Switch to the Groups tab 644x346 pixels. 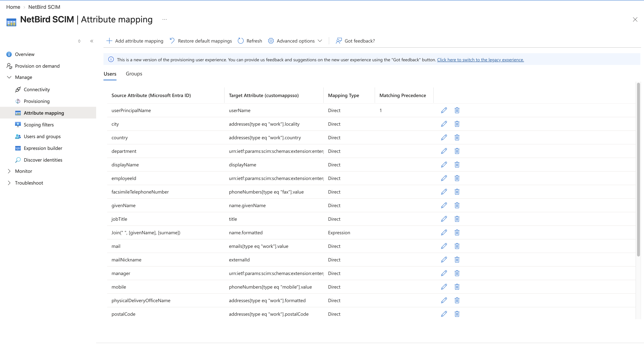click(x=134, y=74)
